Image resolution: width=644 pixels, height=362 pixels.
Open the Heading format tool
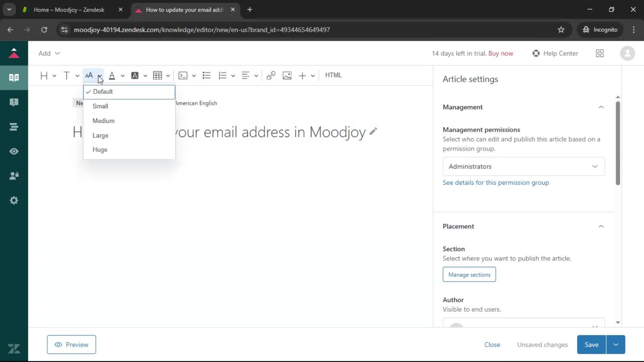(x=44, y=75)
